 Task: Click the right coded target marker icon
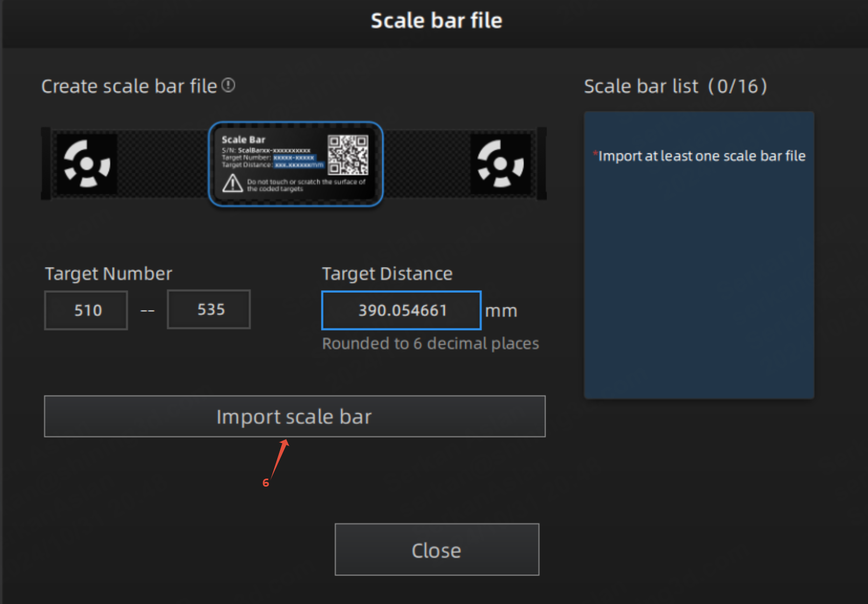(501, 164)
